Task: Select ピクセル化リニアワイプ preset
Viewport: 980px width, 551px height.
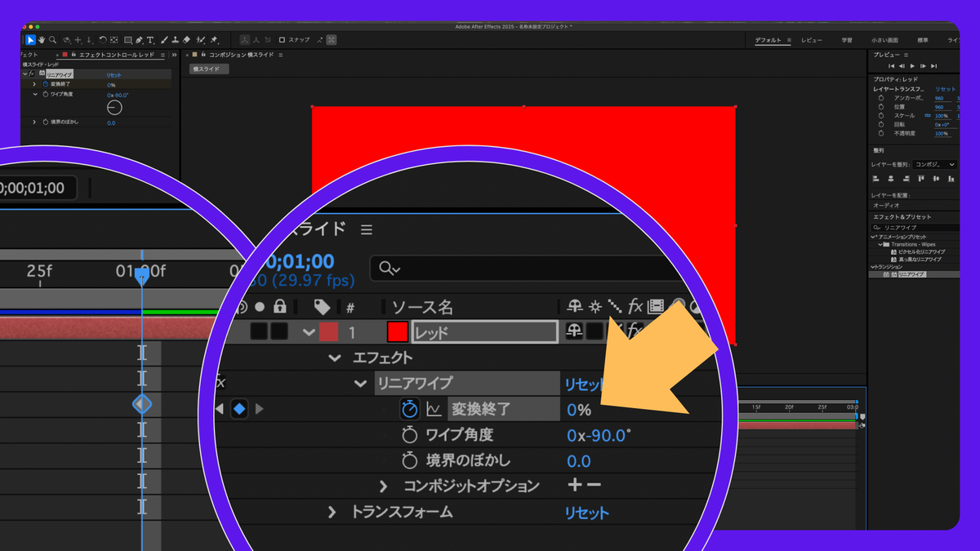Action: click(x=921, y=252)
